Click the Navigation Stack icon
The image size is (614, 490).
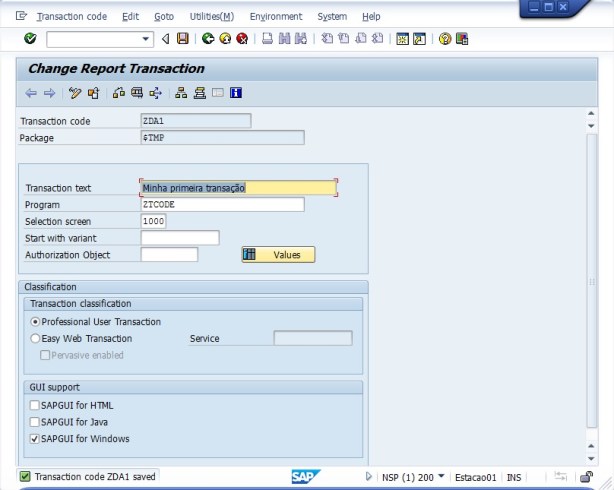[200, 93]
